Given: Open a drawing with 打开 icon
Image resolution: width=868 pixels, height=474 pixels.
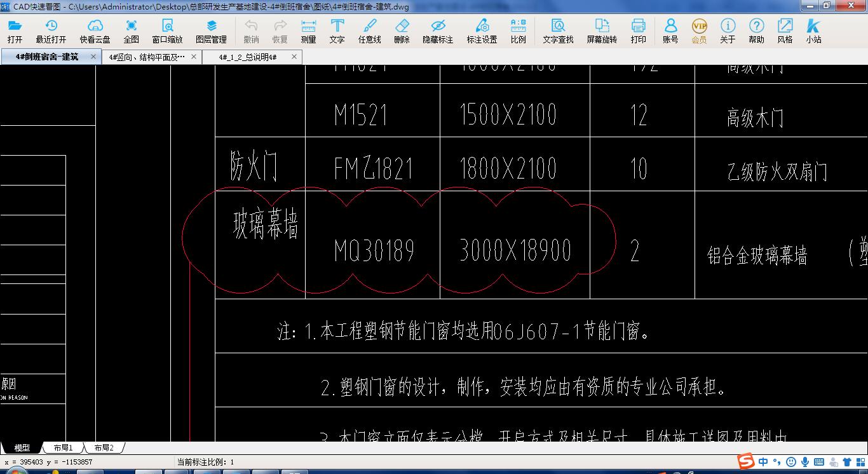Looking at the screenshot, I should tap(15, 30).
